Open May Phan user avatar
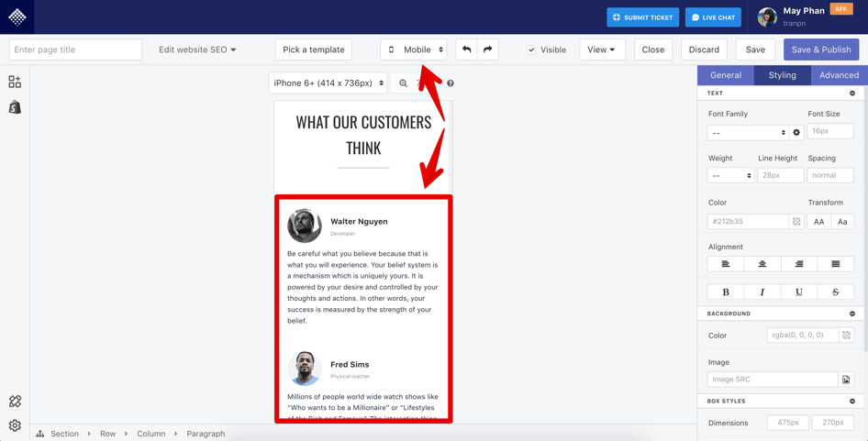The image size is (868, 441). coord(767,17)
